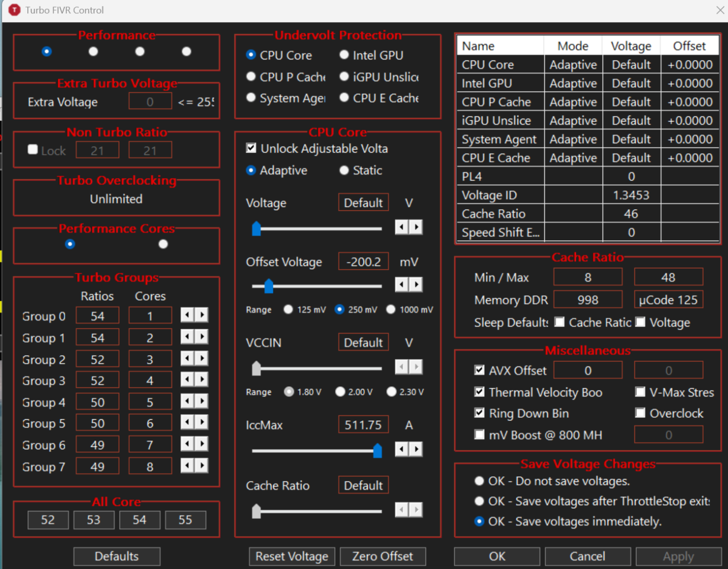The width and height of the screenshot is (728, 569).
Task: Click the Voltage slider right arrow
Action: click(x=416, y=227)
